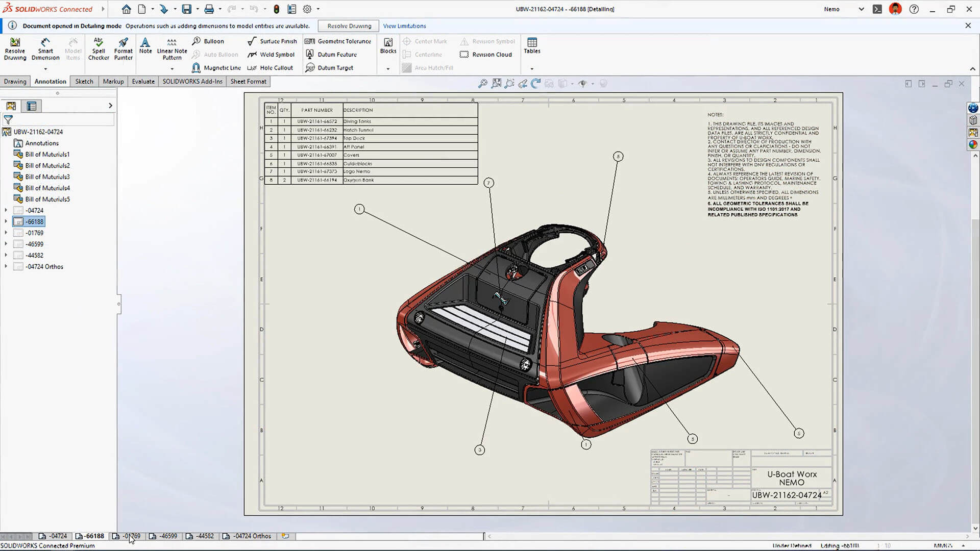The width and height of the screenshot is (980, 551).
Task: Click the Print icon
Action: click(x=209, y=9)
